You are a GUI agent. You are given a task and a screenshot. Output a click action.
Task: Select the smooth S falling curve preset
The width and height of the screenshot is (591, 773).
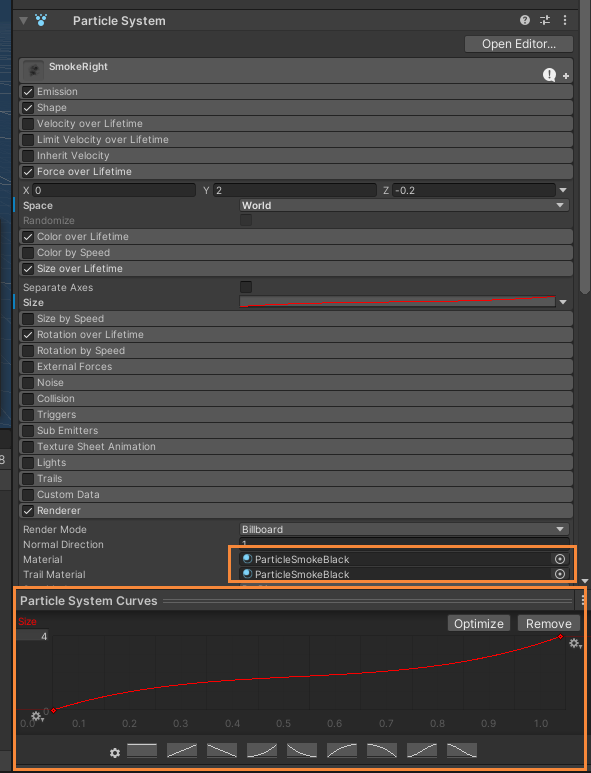pyautogui.click(x=461, y=750)
